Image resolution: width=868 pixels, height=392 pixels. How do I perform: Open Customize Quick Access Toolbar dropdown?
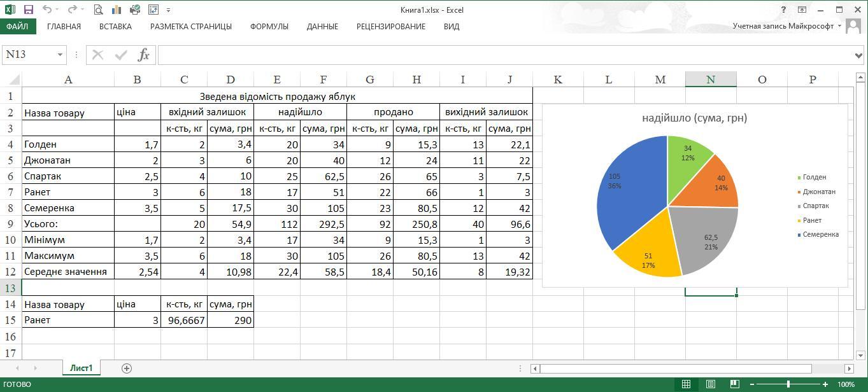pos(169,10)
